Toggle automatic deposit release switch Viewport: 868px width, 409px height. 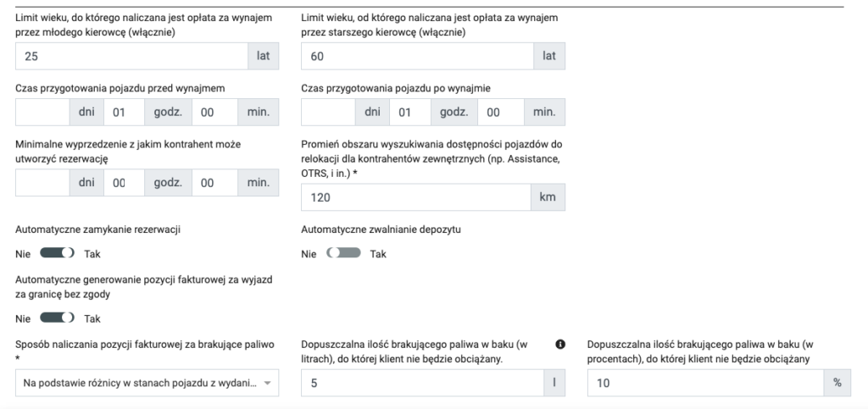point(343,253)
